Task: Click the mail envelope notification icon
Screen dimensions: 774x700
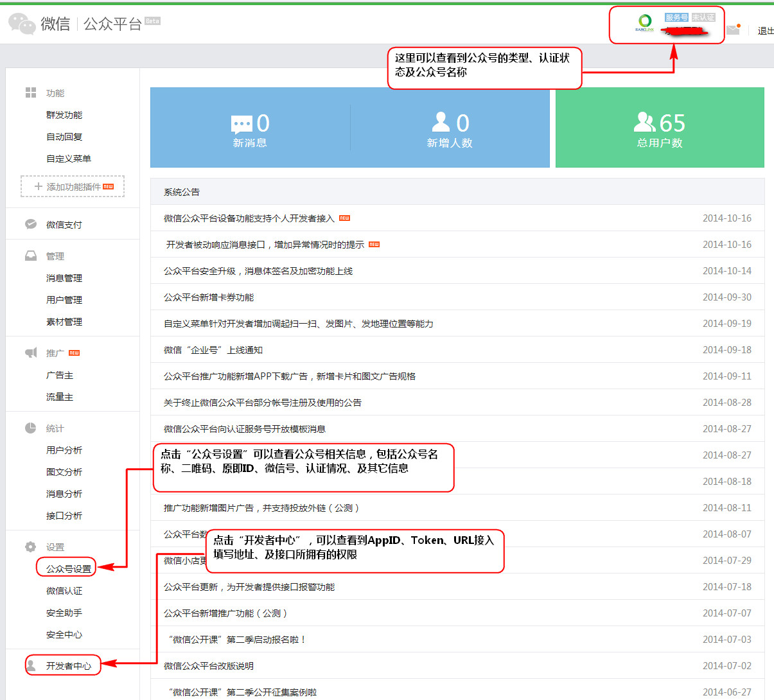Action: 733,30
